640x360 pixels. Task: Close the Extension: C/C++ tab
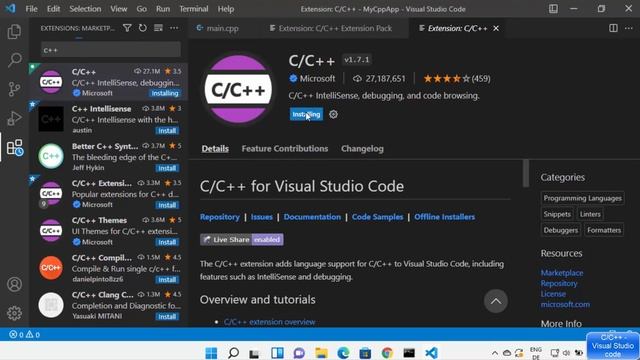tap(496, 28)
